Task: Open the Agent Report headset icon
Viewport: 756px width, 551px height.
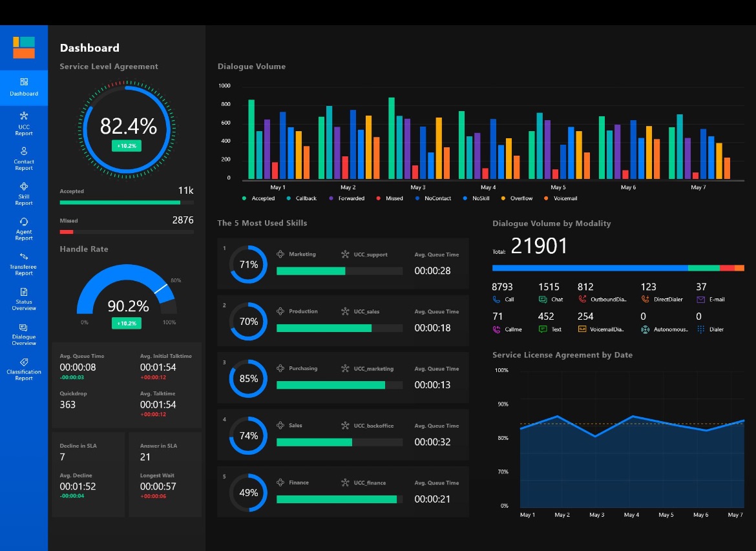Action: 24,222
